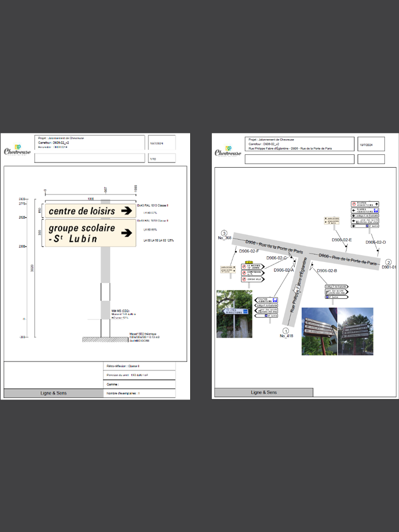Click the Chevreuse logo on left page
Image resolution: width=399 pixels, height=532 pixels.
[x=18, y=150]
